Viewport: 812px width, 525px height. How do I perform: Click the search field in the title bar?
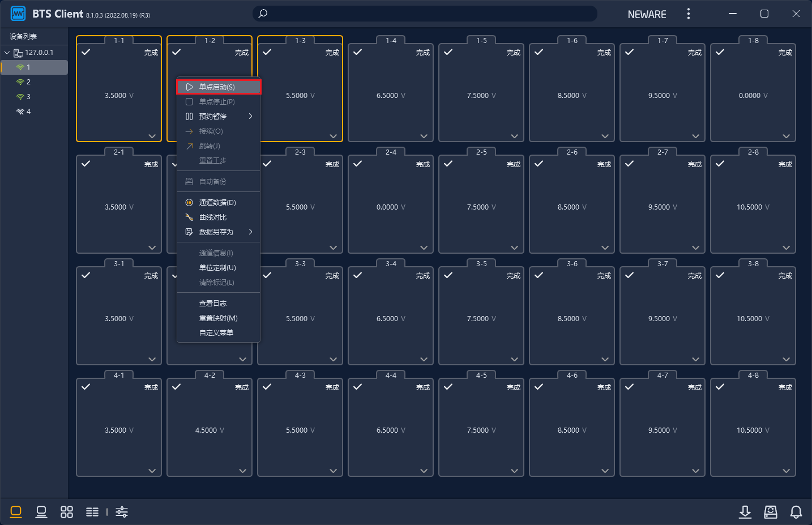(x=425, y=14)
